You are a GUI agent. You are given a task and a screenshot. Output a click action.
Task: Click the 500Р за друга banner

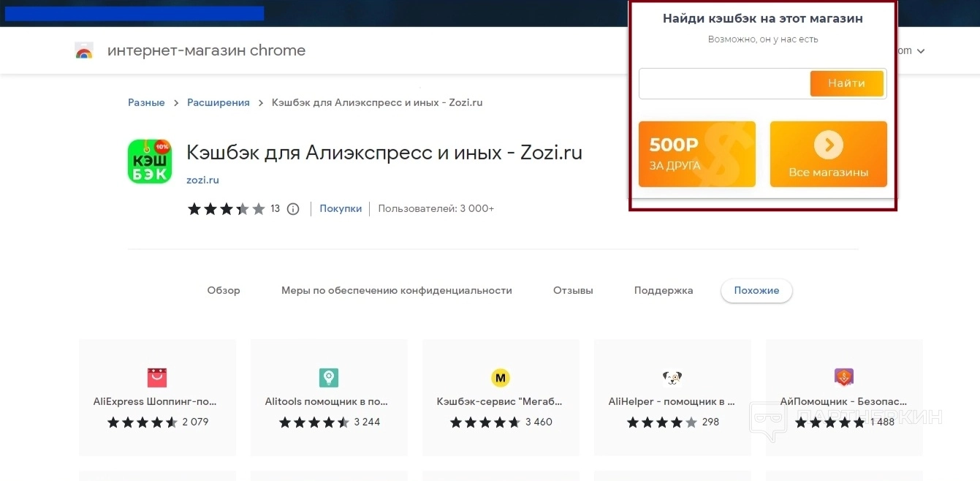tap(696, 154)
